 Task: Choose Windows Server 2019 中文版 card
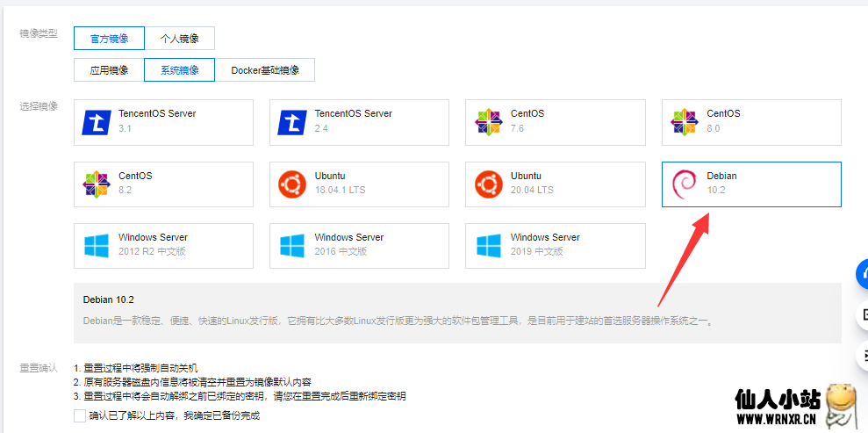[x=556, y=246]
